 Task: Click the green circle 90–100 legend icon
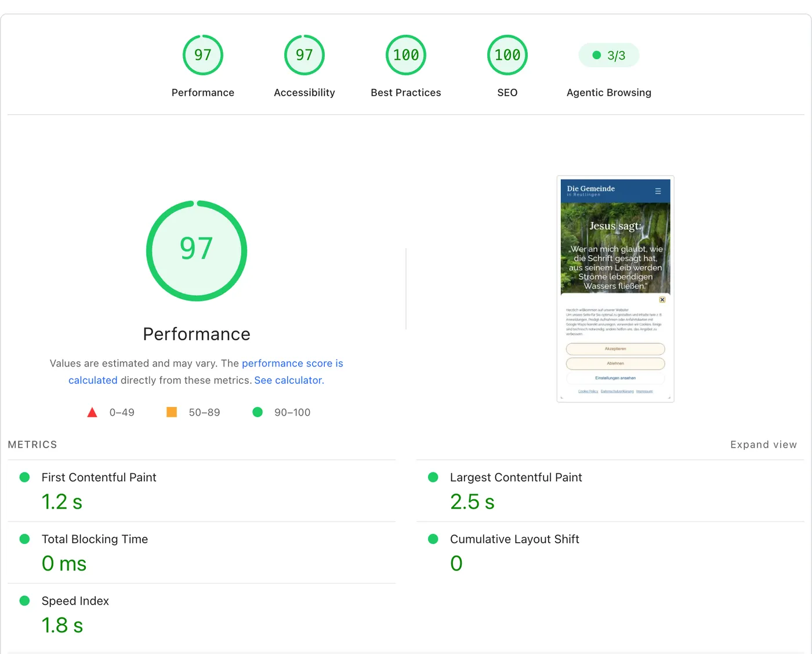coord(258,412)
